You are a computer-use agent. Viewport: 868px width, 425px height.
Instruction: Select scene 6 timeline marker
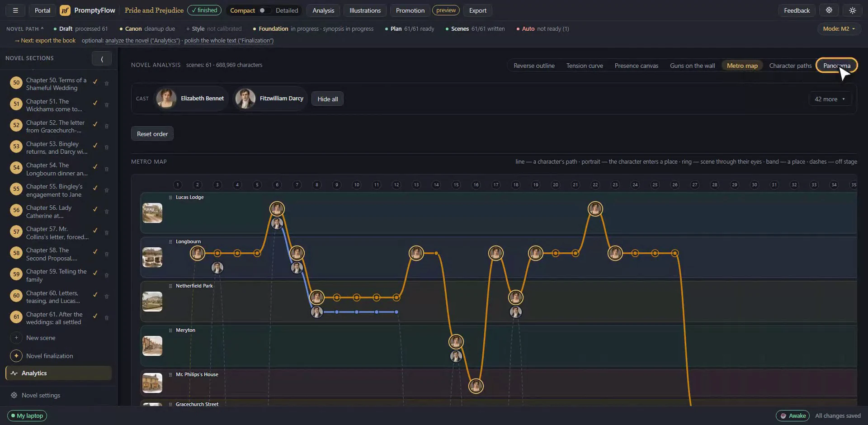pyautogui.click(x=277, y=185)
